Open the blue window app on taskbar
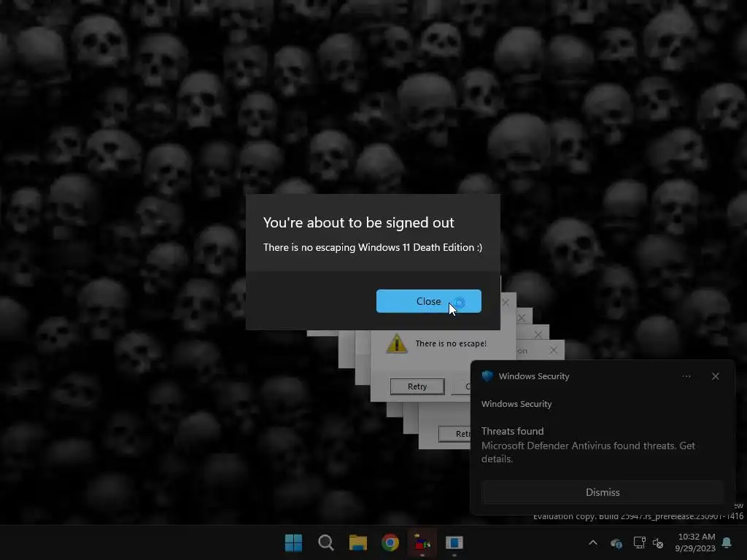The image size is (747, 560). tap(454, 542)
